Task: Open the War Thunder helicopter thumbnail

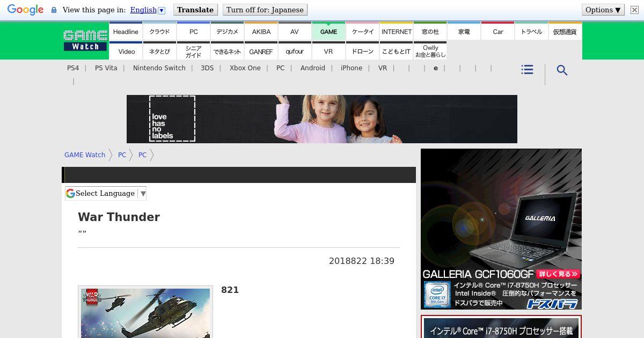Action: coord(145,313)
